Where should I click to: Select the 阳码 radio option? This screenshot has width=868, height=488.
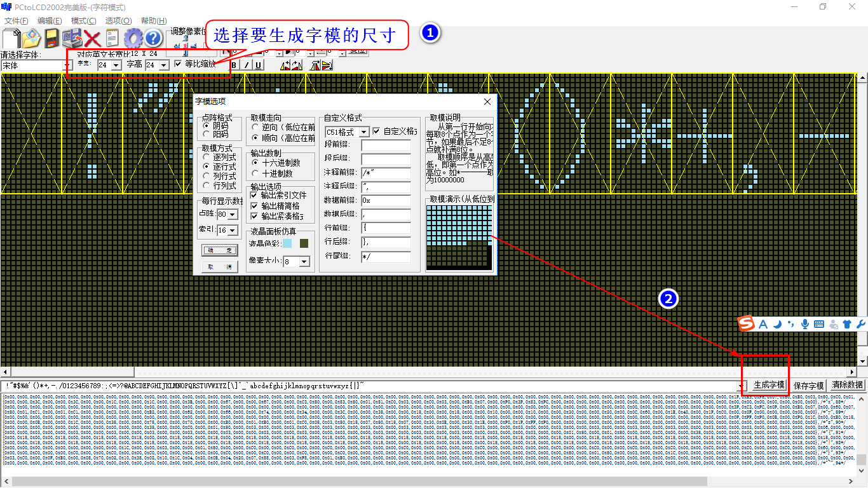pos(206,134)
